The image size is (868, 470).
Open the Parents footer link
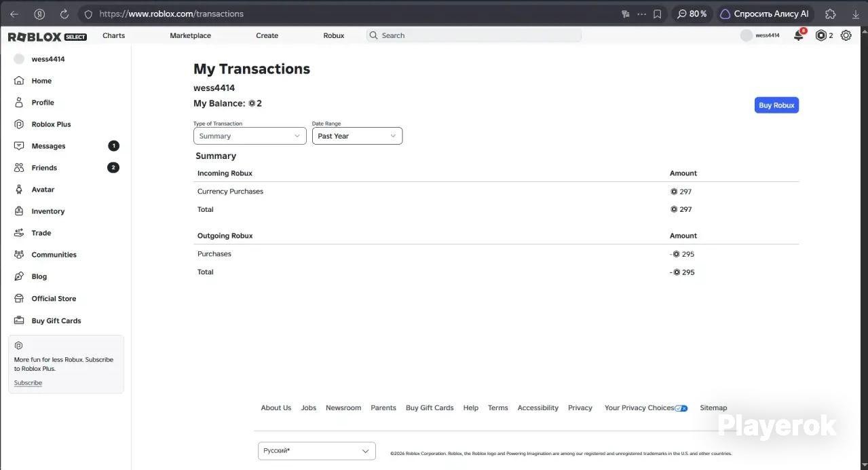coord(383,408)
